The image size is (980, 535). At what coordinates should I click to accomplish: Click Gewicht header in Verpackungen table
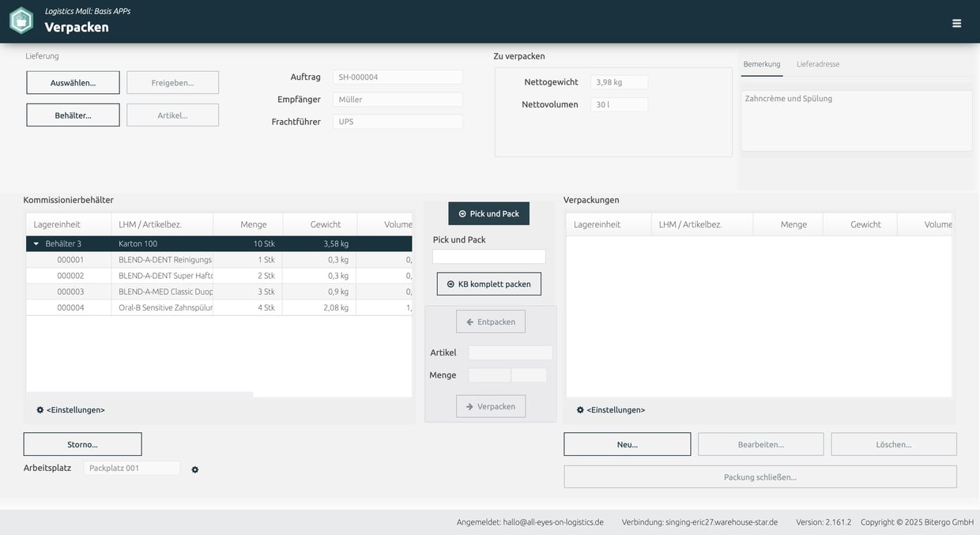point(860,224)
